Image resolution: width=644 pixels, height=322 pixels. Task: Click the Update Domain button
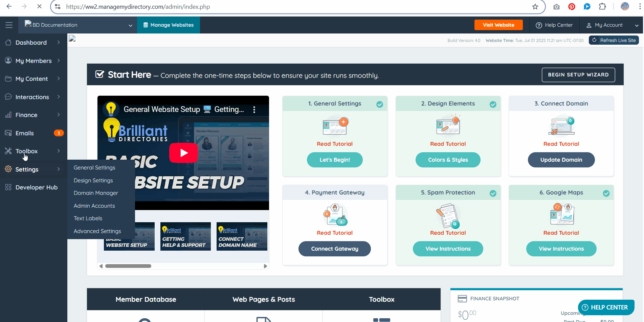click(x=561, y=160)
